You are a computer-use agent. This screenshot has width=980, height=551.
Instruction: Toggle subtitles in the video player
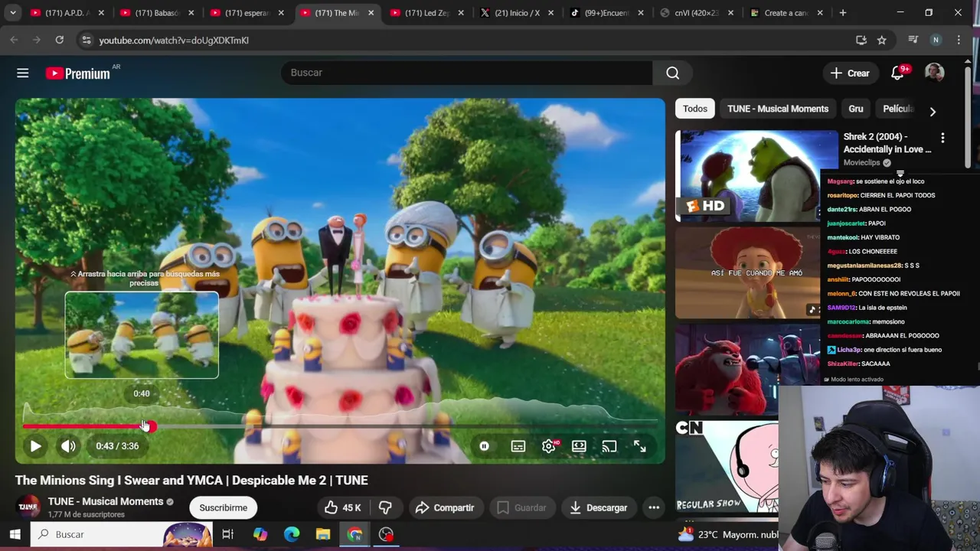tap(518, 446)
